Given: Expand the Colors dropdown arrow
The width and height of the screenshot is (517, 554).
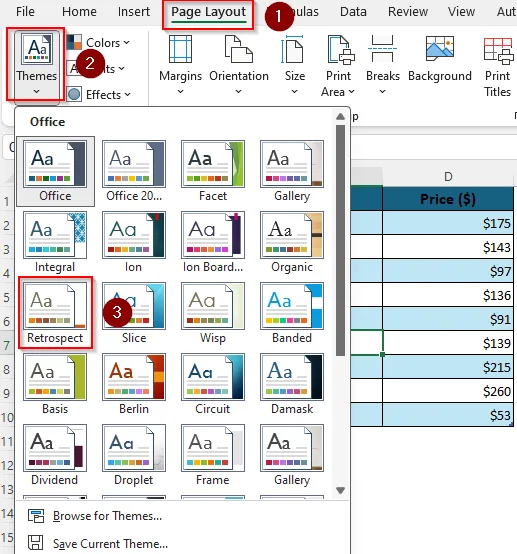Looking at the screenshot, I should pyautogui.click(x=127, y=43).
